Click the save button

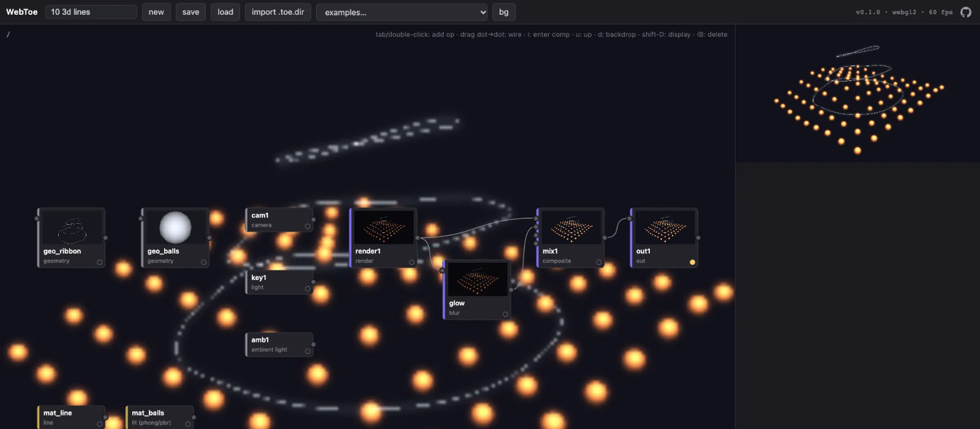click(x=190, y=12)
